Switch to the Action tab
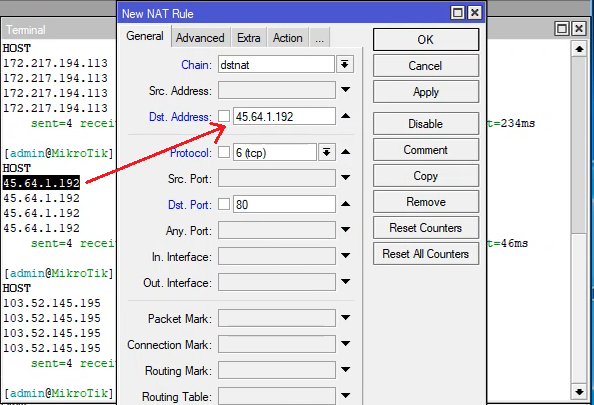The height and width of the screenshot is (405, 594). (288, 38)
